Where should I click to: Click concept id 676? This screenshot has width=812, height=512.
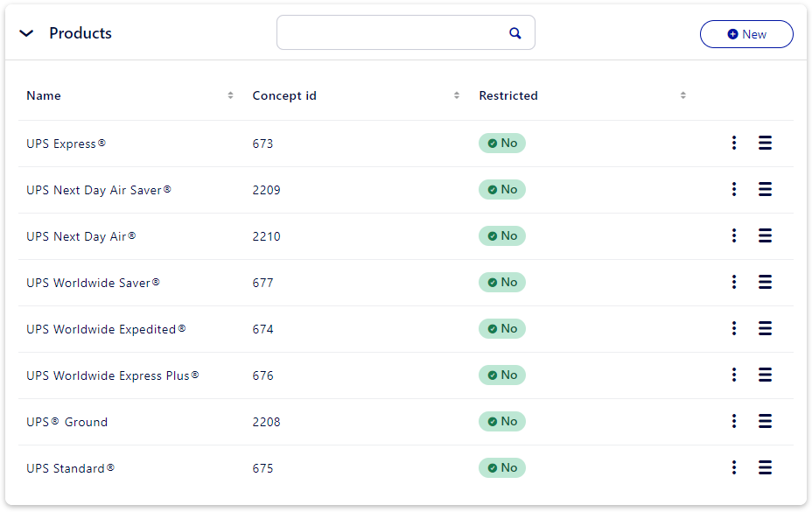[x=262, y=375]
